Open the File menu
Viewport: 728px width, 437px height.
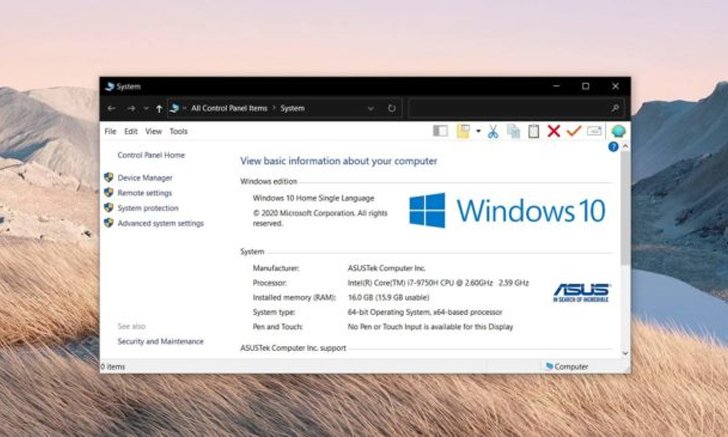[110, 131]
